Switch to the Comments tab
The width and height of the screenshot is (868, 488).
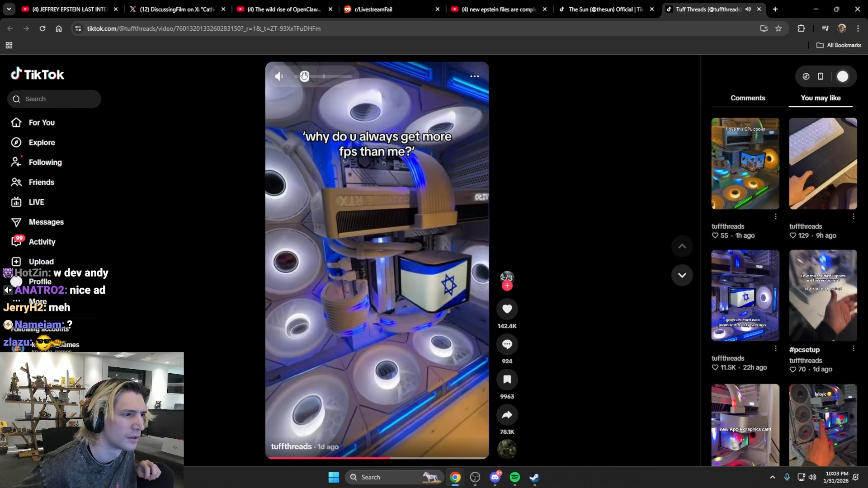748,98
